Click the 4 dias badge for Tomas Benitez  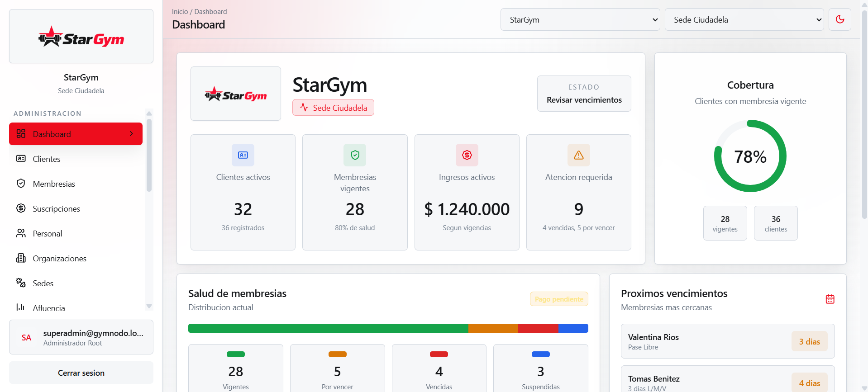coord(810,383)
